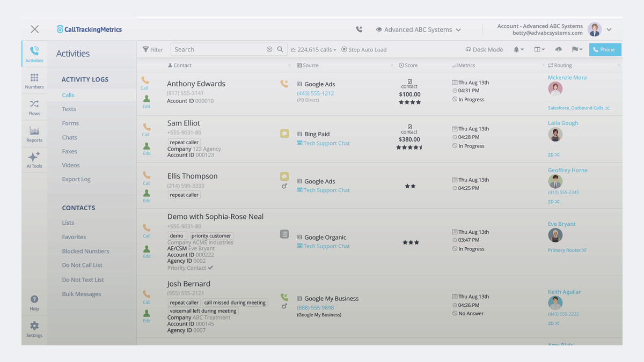This screenshot has height=362, width=644.
Task: Click Call icon for Sam Elliot
Action: pos(146,130)
